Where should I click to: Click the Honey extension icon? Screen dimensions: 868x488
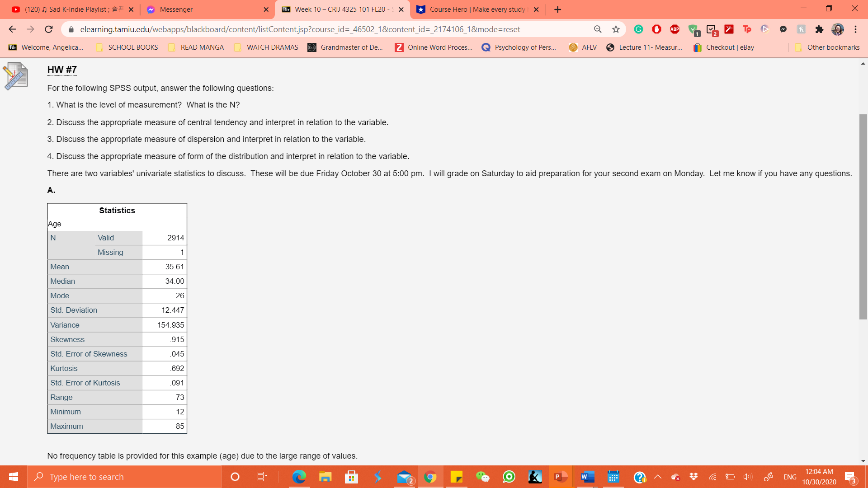(x=801, y=29)
